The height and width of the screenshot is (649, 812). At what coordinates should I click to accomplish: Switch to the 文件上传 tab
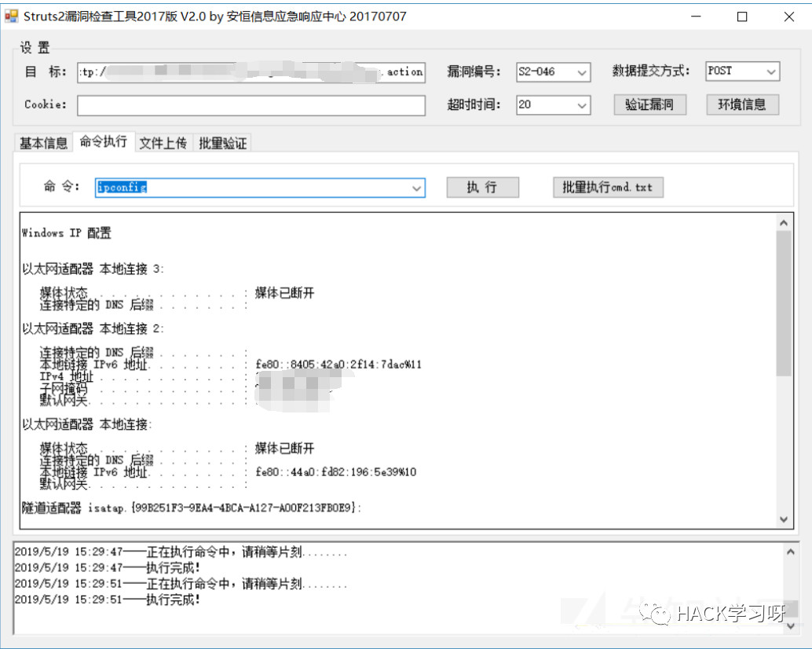pyautogui.click(x=163, y=143)
